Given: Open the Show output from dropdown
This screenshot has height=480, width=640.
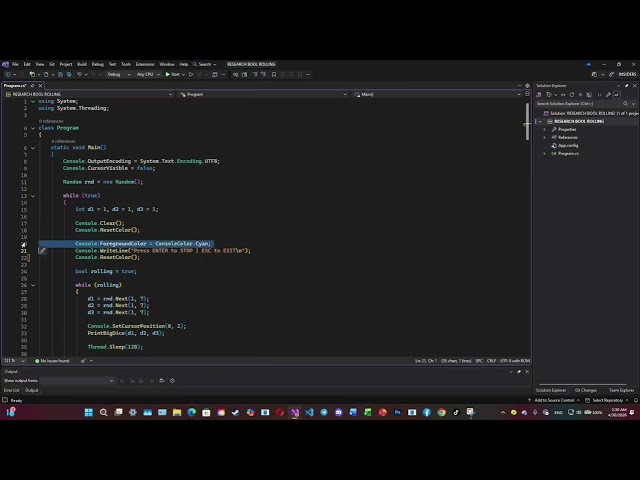Looking at the screenshot, I should 77,380.
